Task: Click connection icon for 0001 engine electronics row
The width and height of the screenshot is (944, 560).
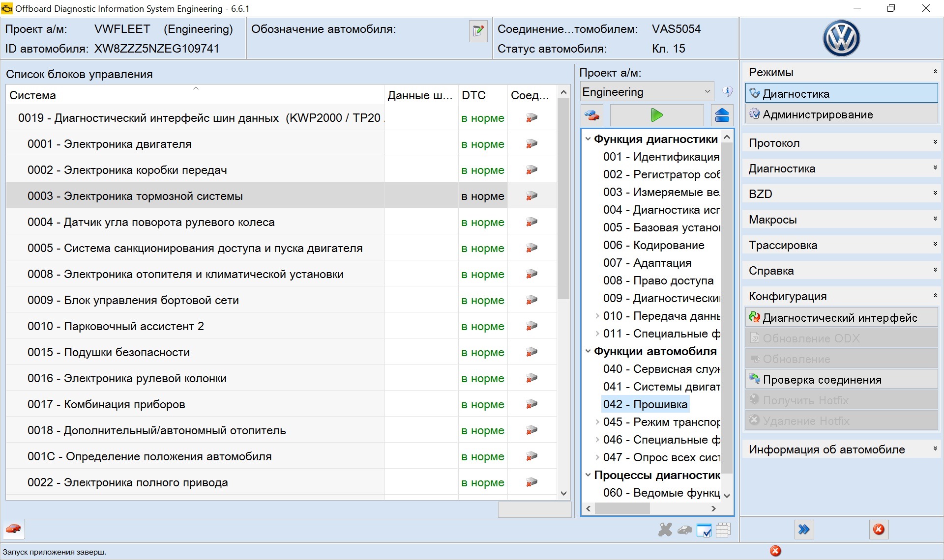Action: 531,144
